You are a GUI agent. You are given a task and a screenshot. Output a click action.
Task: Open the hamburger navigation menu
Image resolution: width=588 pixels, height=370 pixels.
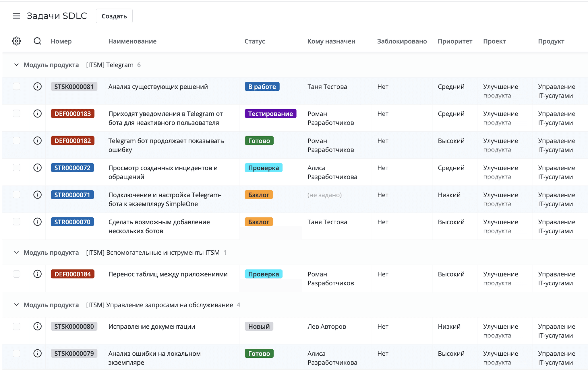coord(16,16)
